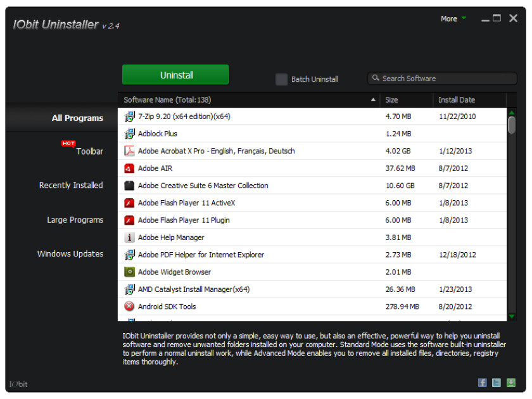Click the green Uninstall button

pyautogui.click(x=175, y=75)
